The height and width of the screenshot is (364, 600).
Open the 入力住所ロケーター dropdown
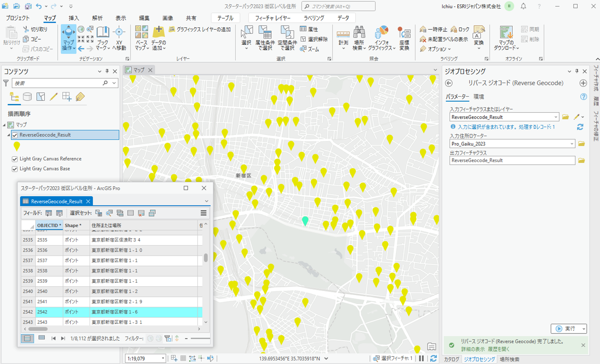[572, 144]
